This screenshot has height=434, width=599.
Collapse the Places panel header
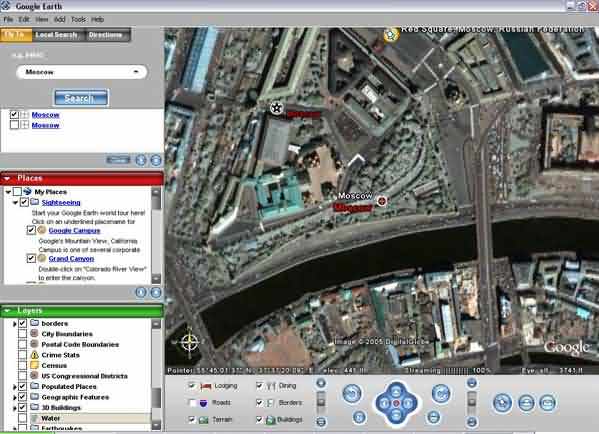(7, 178)
